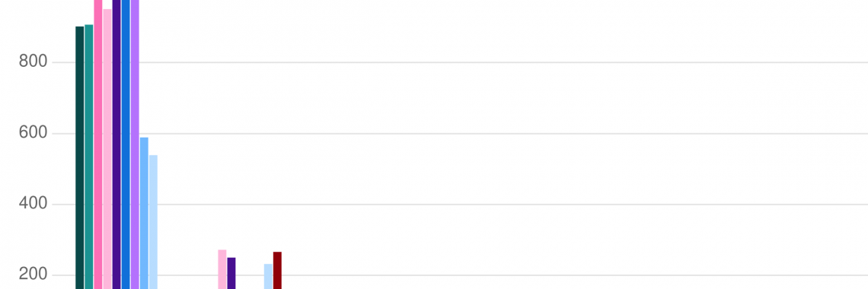868x289 pixels.
Task: Click the tall indigo bar in the first group
Action: (116, 144)
